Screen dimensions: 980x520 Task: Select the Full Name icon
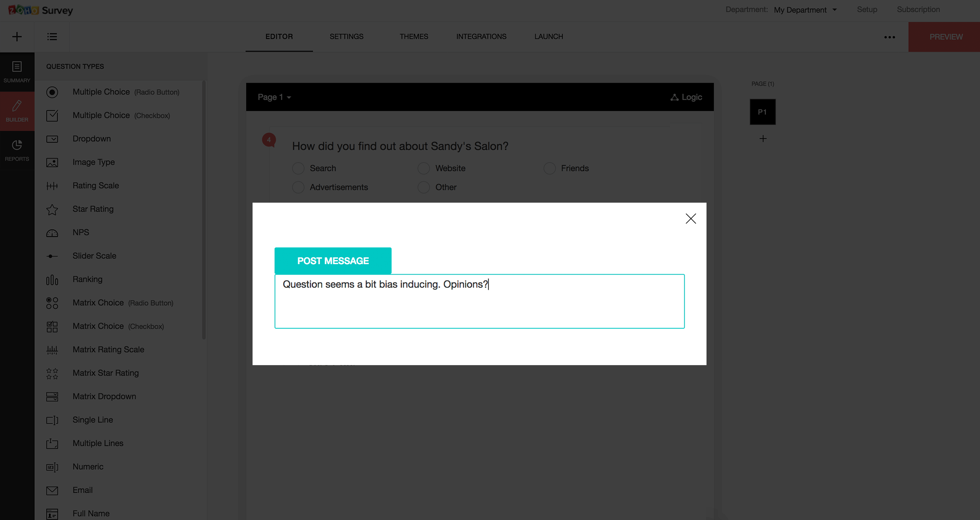point(52,514)
